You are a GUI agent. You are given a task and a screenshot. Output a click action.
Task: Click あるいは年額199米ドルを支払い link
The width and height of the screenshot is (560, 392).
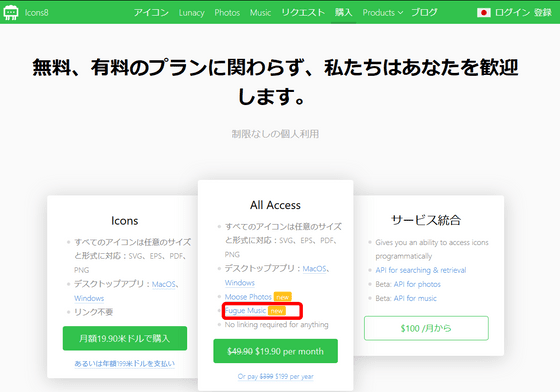pos(124,363)
